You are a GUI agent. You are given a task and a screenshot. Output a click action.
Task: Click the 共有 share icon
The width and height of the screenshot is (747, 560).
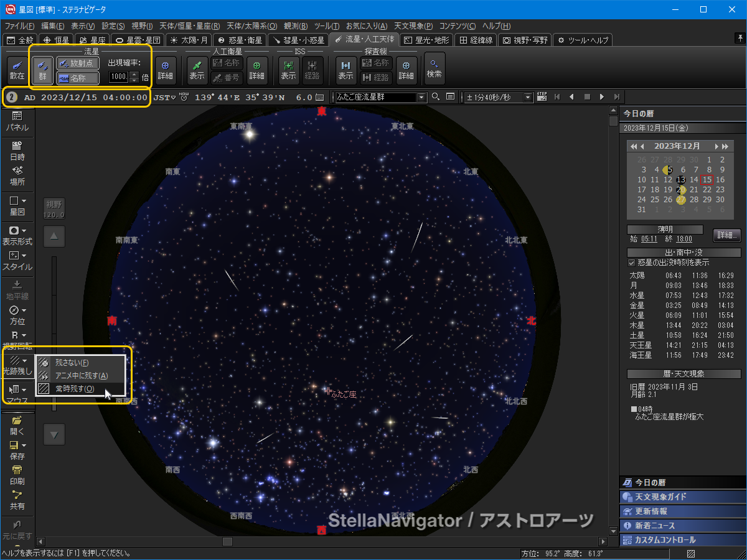click(x=17, y=500)
